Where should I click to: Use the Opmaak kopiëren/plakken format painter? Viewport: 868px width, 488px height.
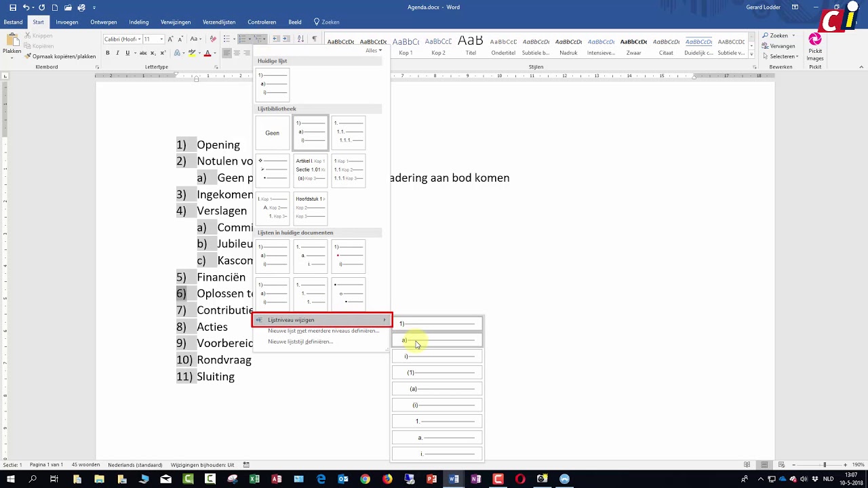point(60,56)
